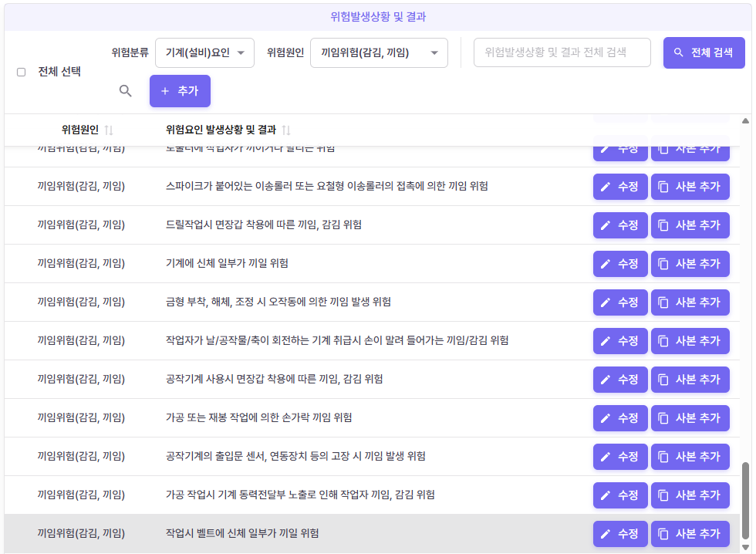Select row 작업시 벨트에 신체 일부가 끼일 위험
This screenshot has height=554, width=756.
pos(309,533)
